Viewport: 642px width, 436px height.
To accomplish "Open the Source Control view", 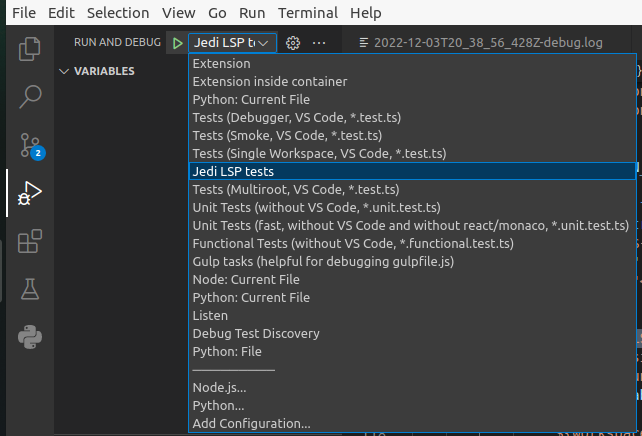I will click(x=30, y=144).
